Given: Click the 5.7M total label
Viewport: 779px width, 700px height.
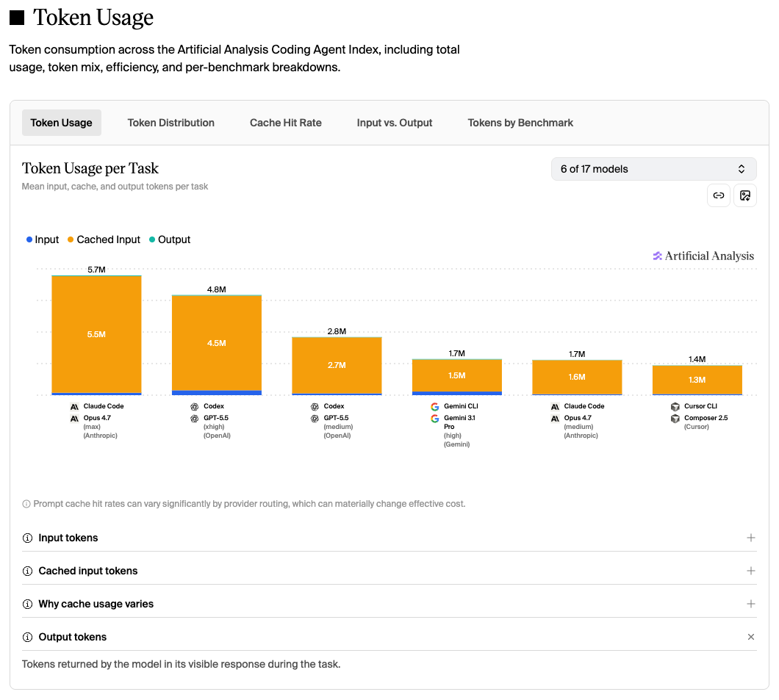Looking at the screenshot, I should coord(96,270).
